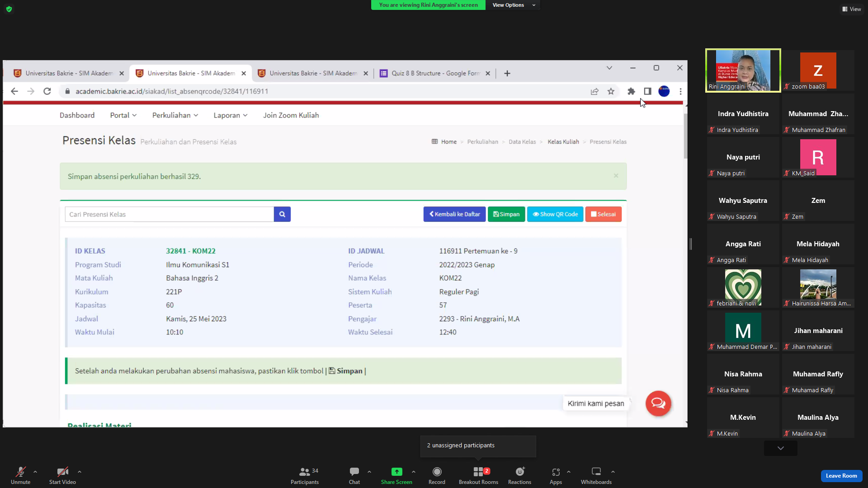Click the red Selesai button

[604, 214]
